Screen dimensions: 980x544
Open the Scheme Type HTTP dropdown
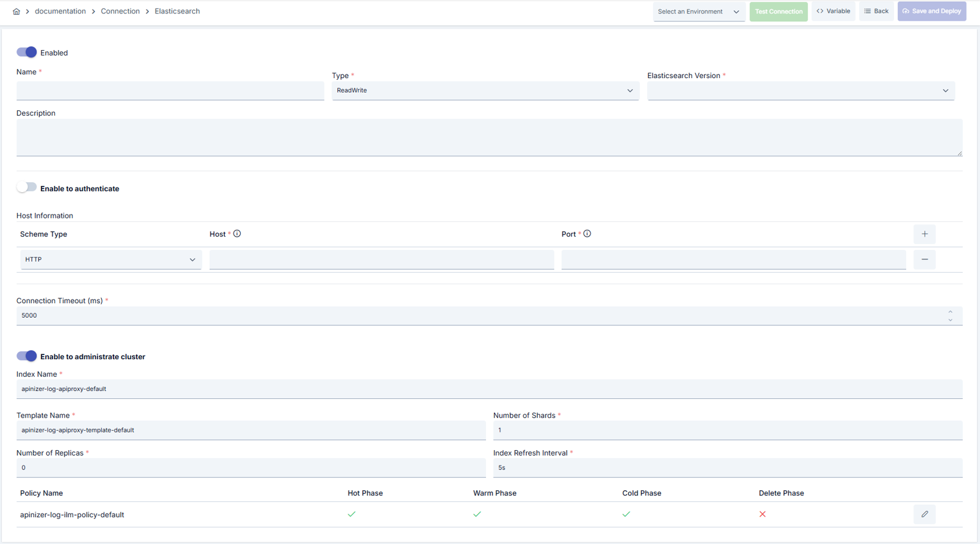(x=111, y=260)
